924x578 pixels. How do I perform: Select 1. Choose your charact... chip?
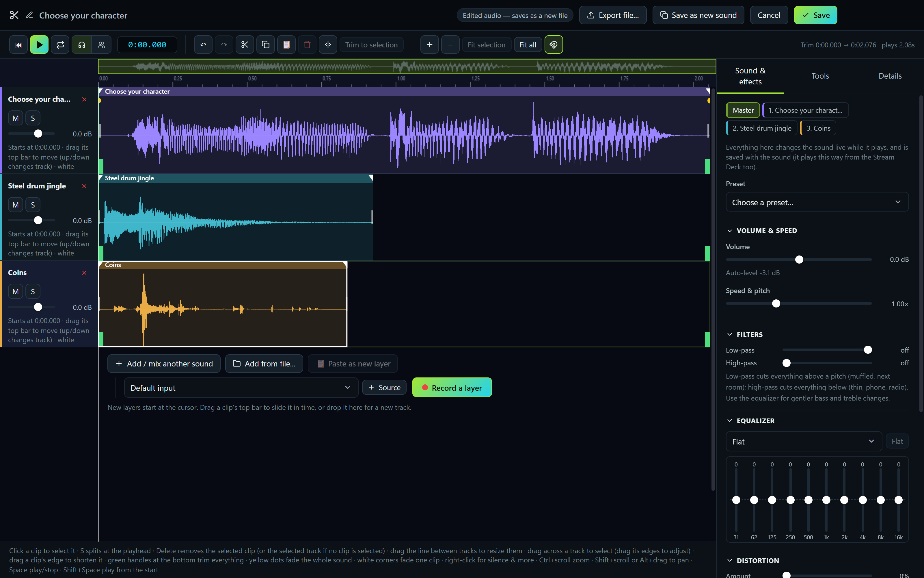pos(805,110)
